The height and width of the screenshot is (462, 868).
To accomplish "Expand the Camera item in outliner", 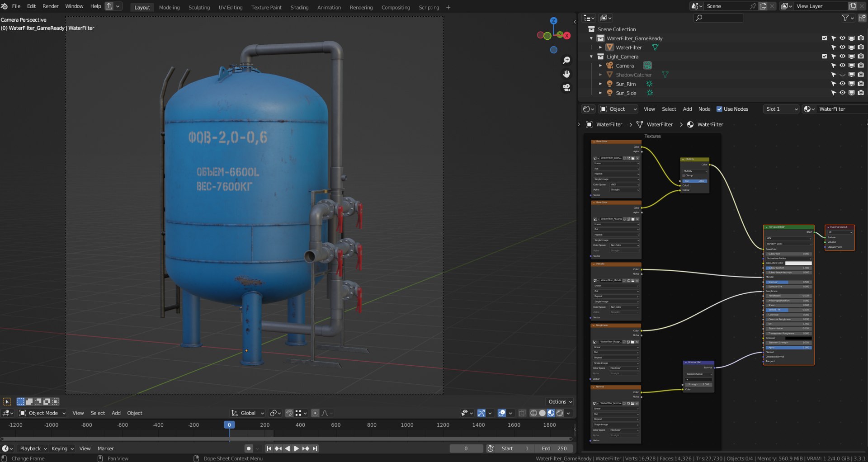I will [600, 66].
